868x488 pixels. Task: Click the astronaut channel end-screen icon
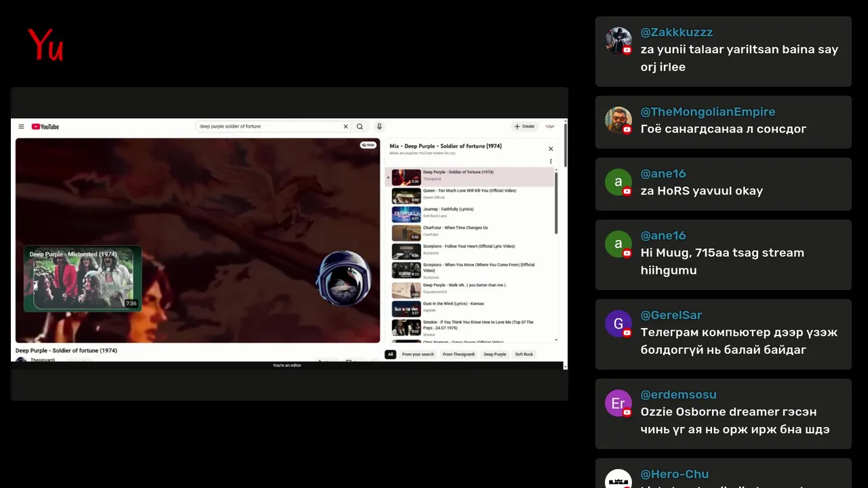point(343,278)
